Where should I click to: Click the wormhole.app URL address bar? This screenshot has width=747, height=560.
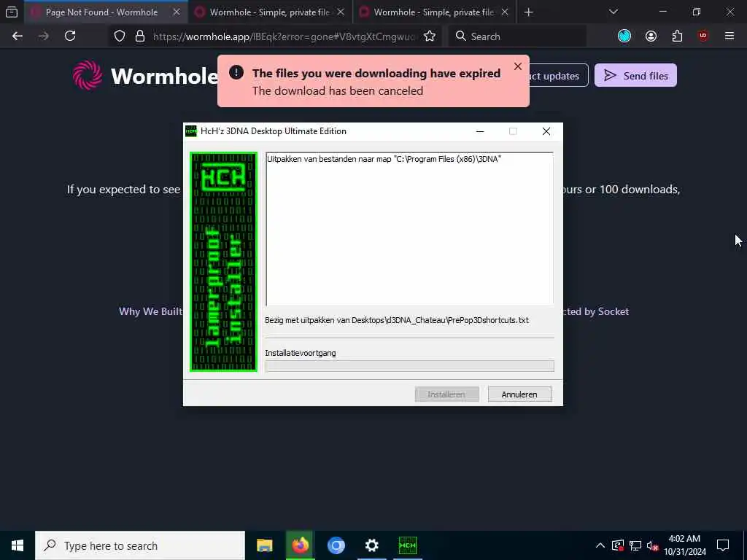pos(285,36)
